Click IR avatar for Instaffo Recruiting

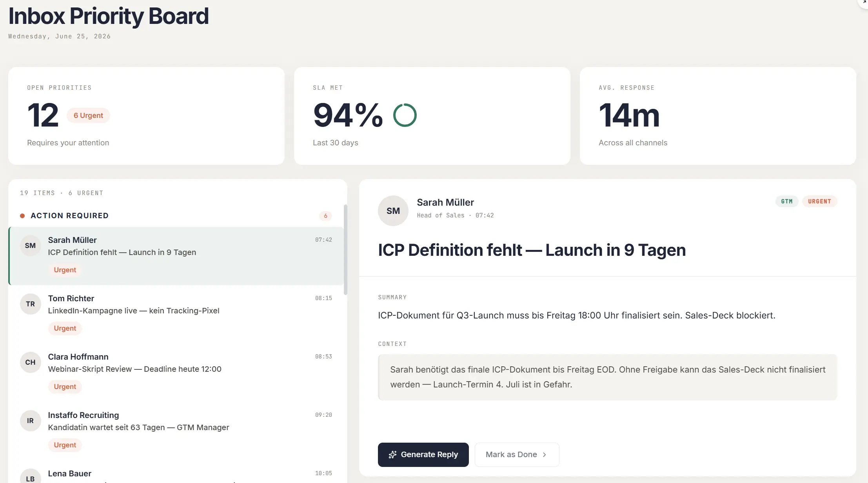(30, 421)
